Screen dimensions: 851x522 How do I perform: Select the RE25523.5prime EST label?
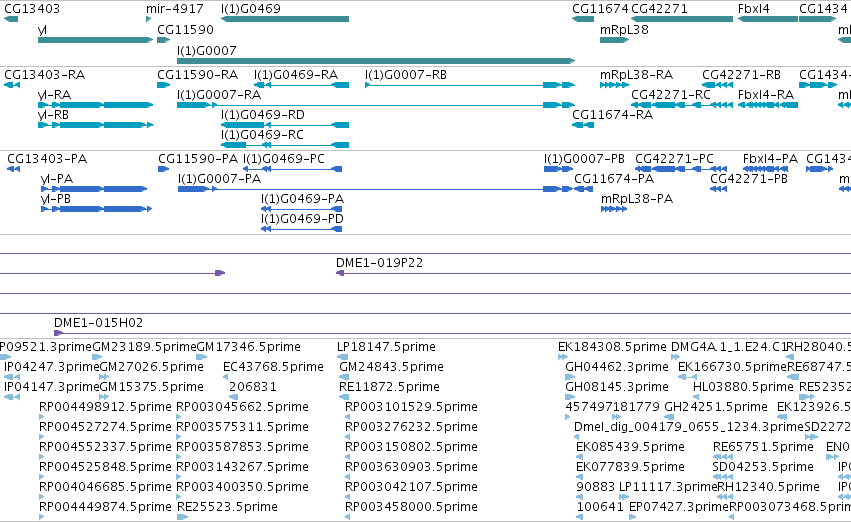[227, 507]
